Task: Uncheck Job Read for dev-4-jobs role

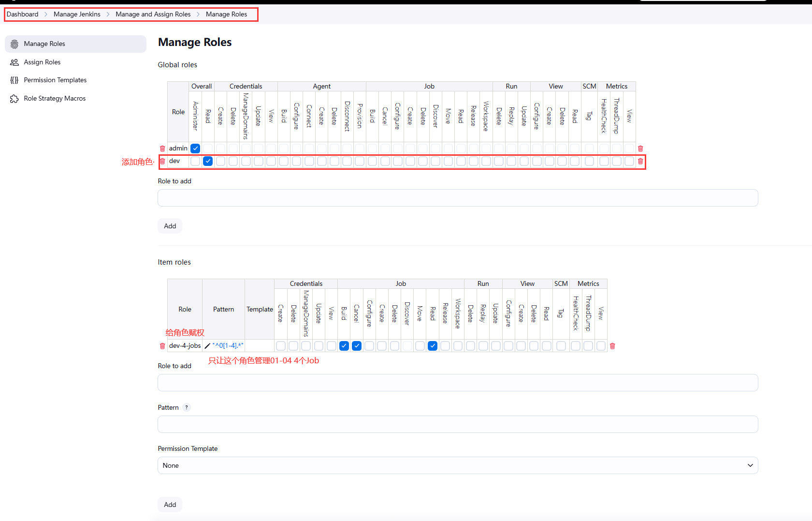Action: point(433,346)
